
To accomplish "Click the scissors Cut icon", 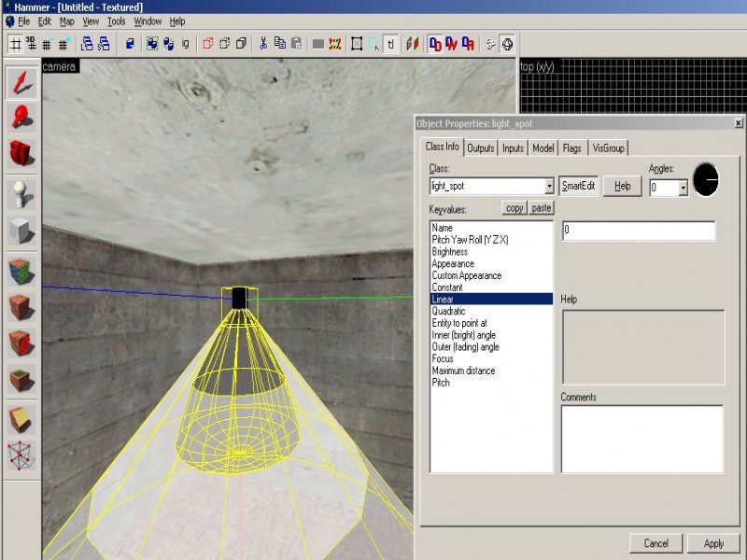I will 263,43.
